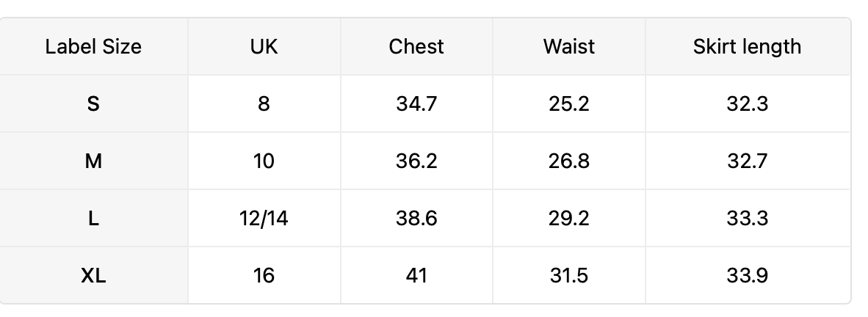
Task: Select UK size 12/14 cell
Action: click(264, 219)
